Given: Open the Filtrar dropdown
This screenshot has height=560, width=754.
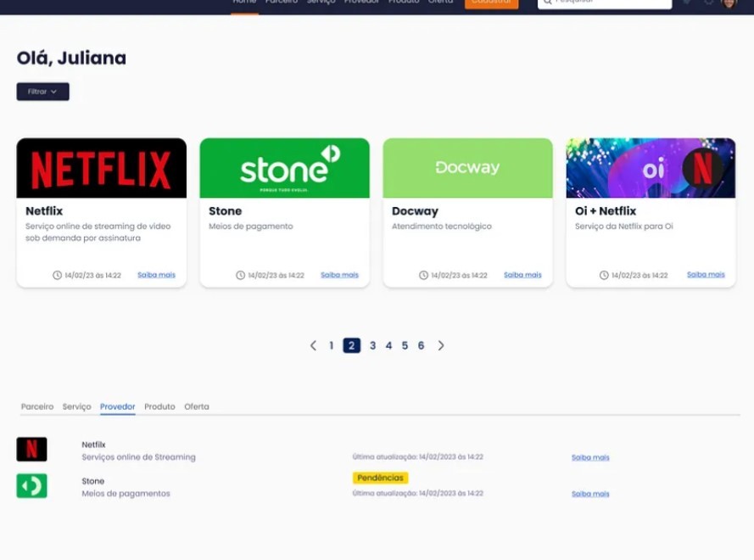Looking at the screenshot, I should click(x=42, y=92).
